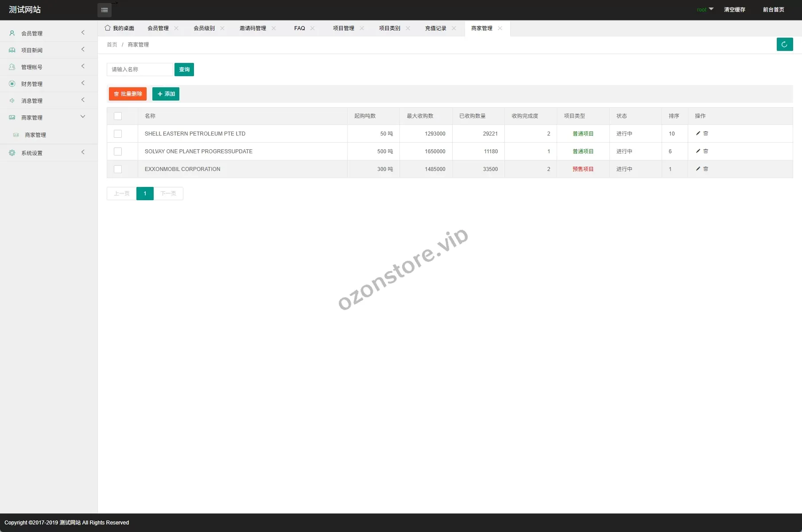Open the root user dropdown

705,9
